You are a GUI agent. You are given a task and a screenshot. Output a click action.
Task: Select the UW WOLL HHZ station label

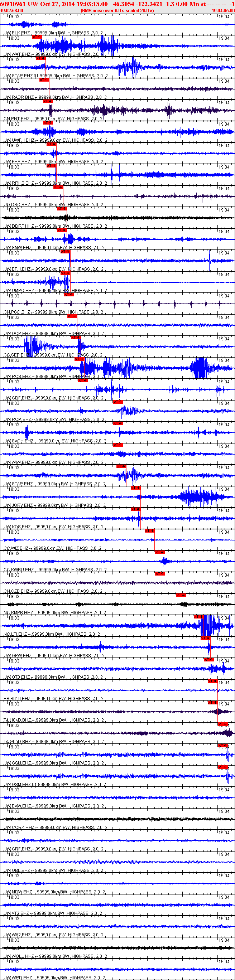tap(55, 956)
